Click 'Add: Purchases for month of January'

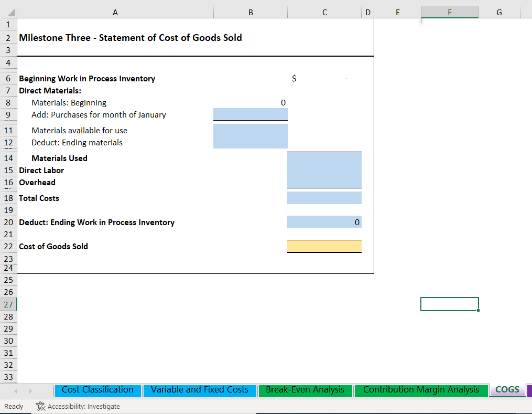coord(99,115)
